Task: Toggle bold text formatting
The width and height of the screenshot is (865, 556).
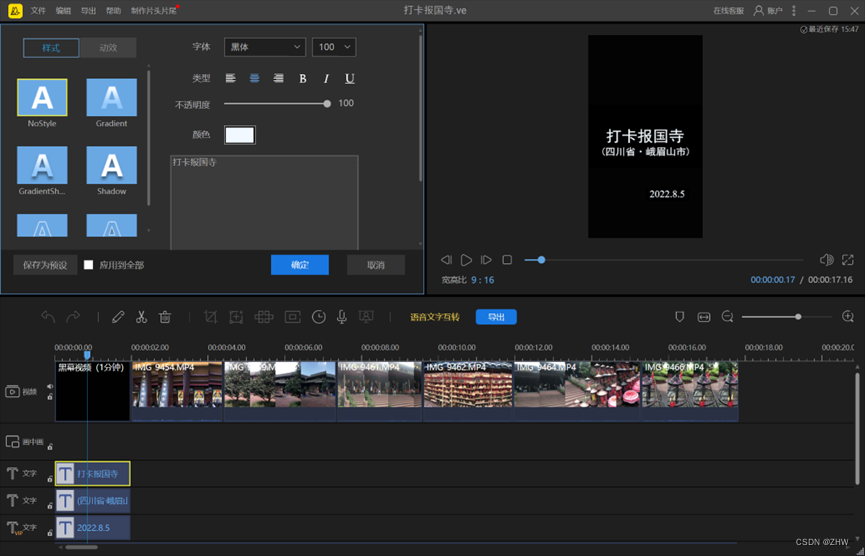Action: pyautogui.click(x=303, y=79)
